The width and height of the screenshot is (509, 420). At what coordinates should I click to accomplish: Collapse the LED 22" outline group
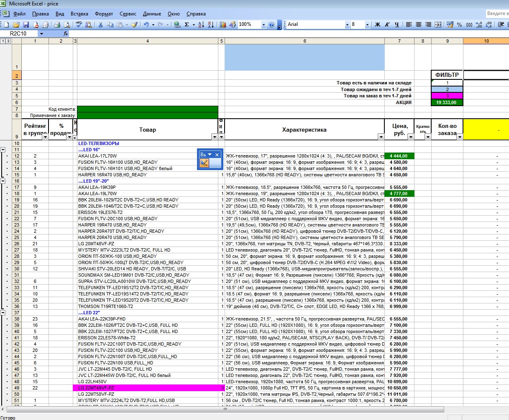3,313
